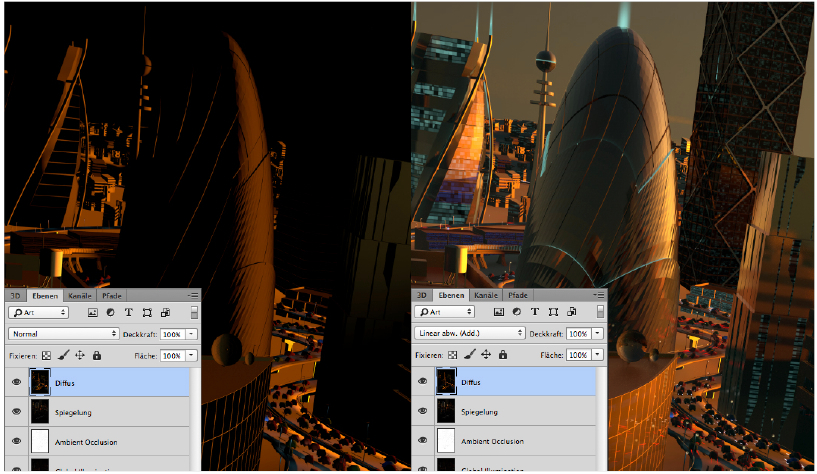Hide Spiegelung layer in right panel
817x474 pixels.
(423, 411)
